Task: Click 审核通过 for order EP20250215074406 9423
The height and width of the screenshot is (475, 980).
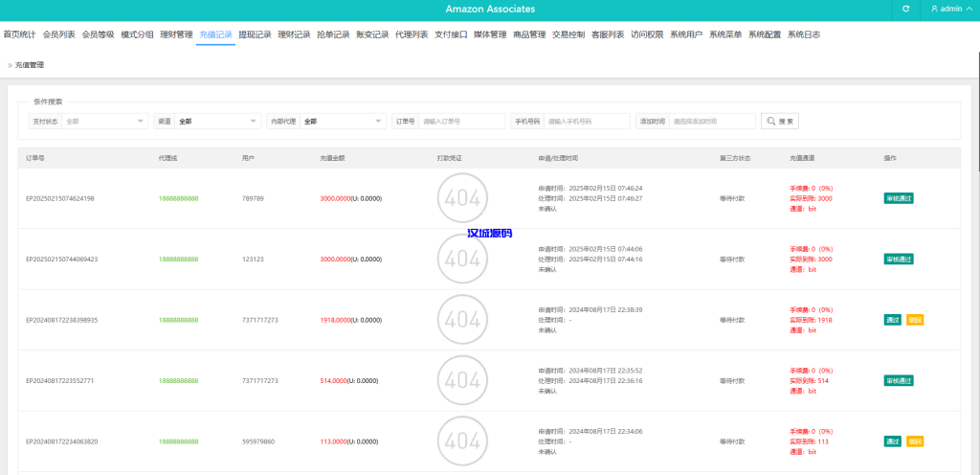Action: coord(899,260)
